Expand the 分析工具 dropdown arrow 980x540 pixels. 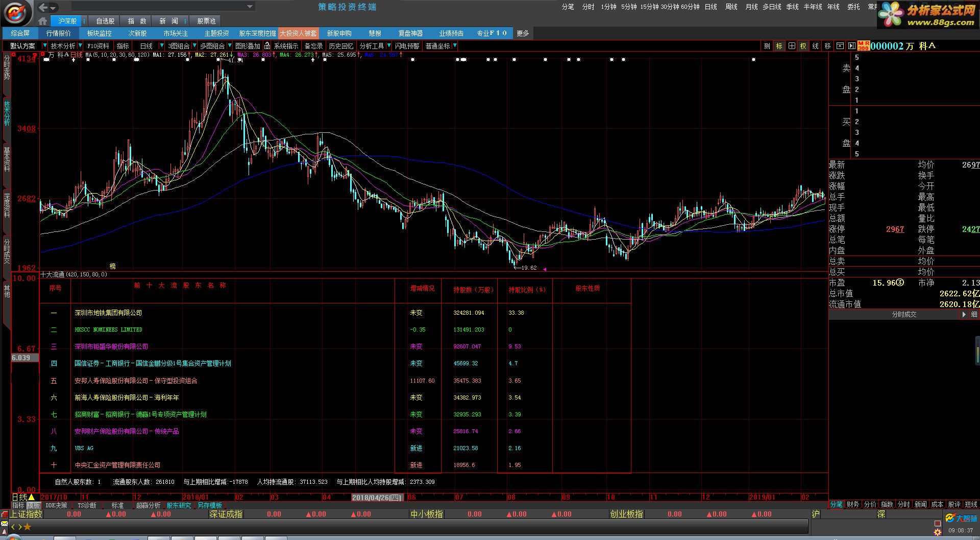(388, 45)
